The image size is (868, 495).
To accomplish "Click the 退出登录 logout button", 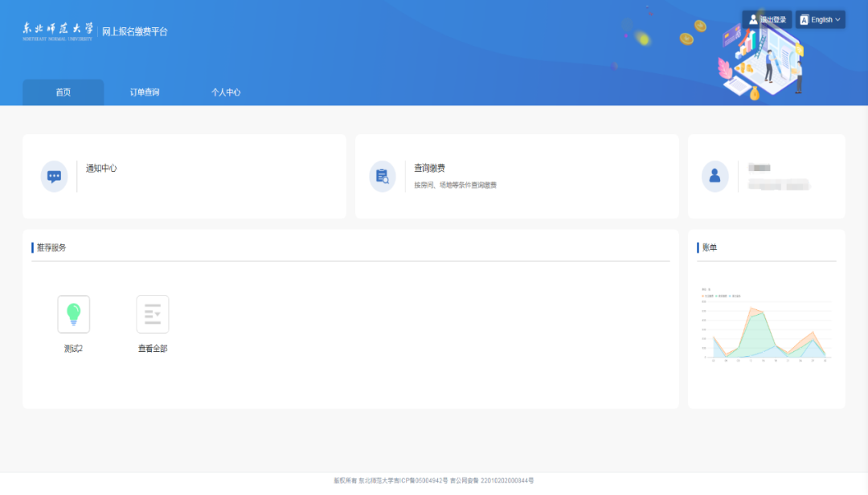I will [x=767, y=19].
